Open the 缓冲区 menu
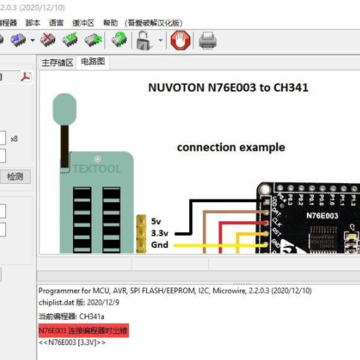The height and width of the screenshot is (360, 360). click(83, 23)
